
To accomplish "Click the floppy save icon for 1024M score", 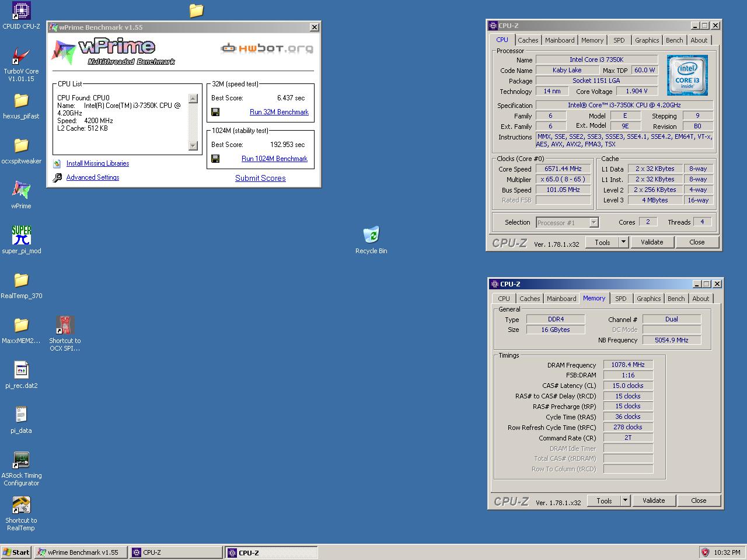I will pyautogui.click(x=215, y=159).
